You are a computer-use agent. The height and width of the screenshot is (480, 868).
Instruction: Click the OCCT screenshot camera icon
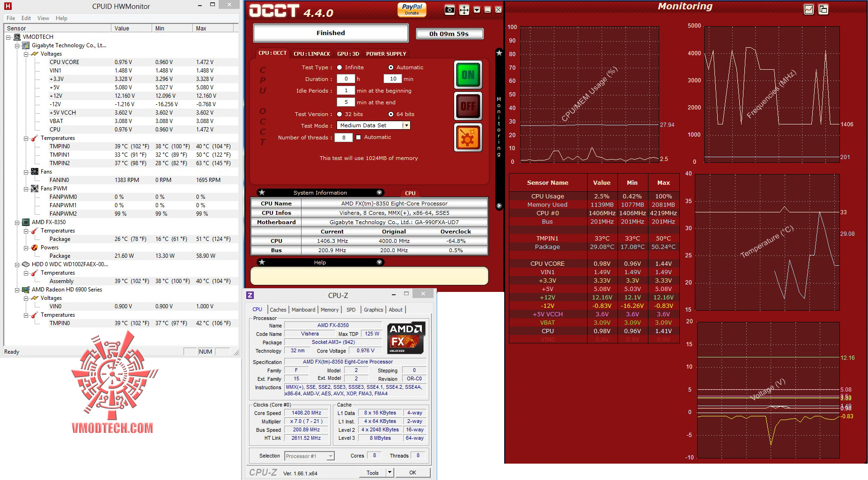point(449,10)
